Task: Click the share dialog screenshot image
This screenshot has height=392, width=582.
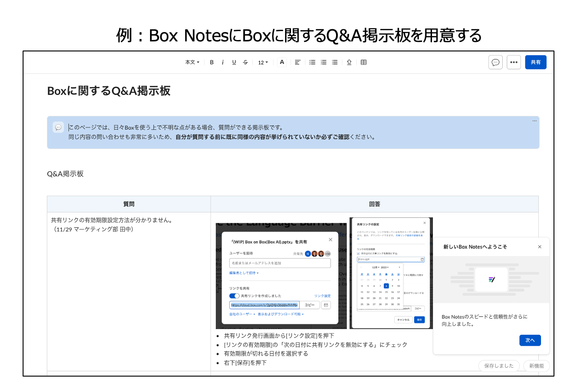Action: (281, 275)
